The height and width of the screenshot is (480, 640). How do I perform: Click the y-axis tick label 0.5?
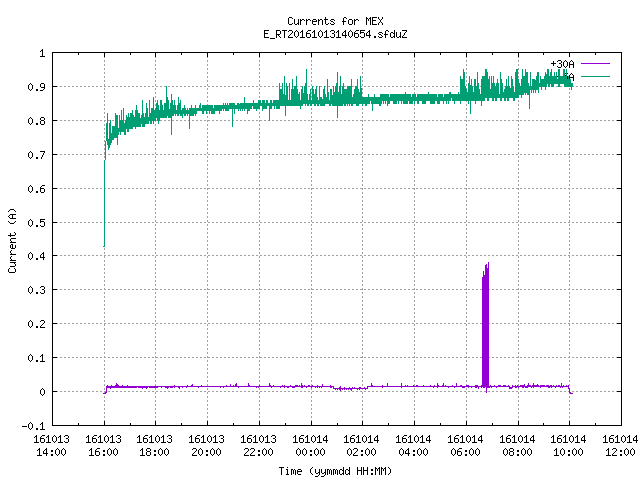(36, 222)
